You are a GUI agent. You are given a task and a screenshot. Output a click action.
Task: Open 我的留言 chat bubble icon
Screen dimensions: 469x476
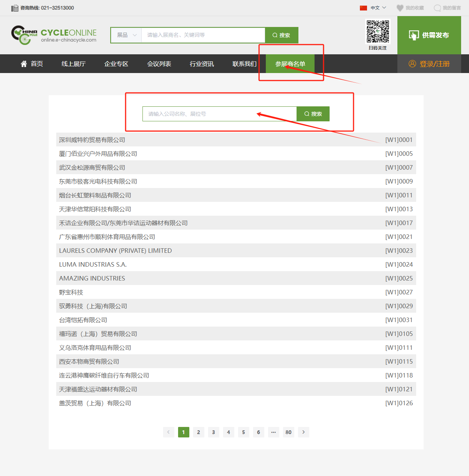click(437, 8)
